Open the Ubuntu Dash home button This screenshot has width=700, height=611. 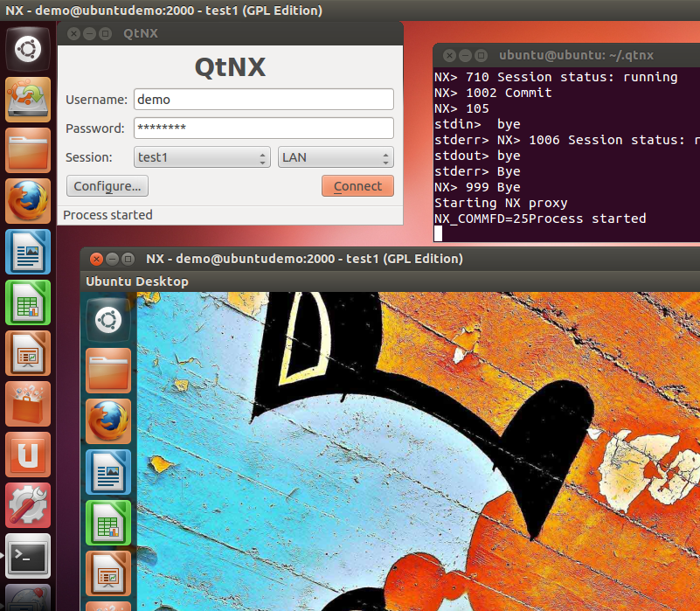pos(27,48)
